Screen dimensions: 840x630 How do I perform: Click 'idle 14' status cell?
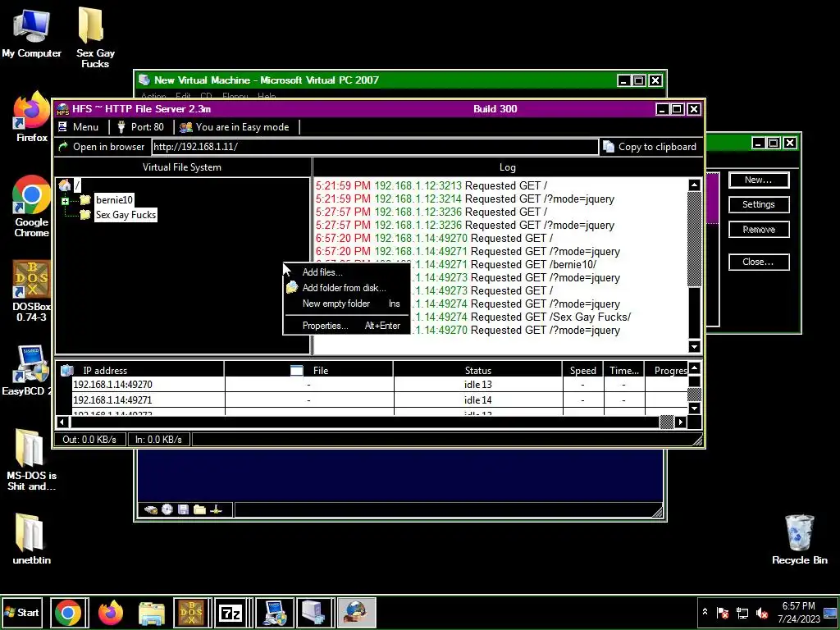[478, 399]
